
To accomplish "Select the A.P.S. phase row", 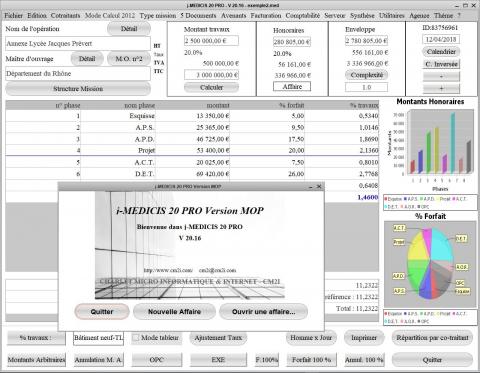I will pos(192,128).
